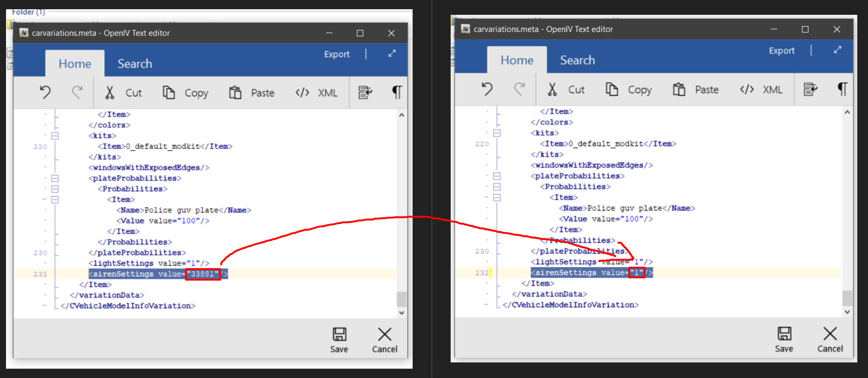Switch to Home tab in right editor window
The image size is (868, 378).
tap(517, 60)
